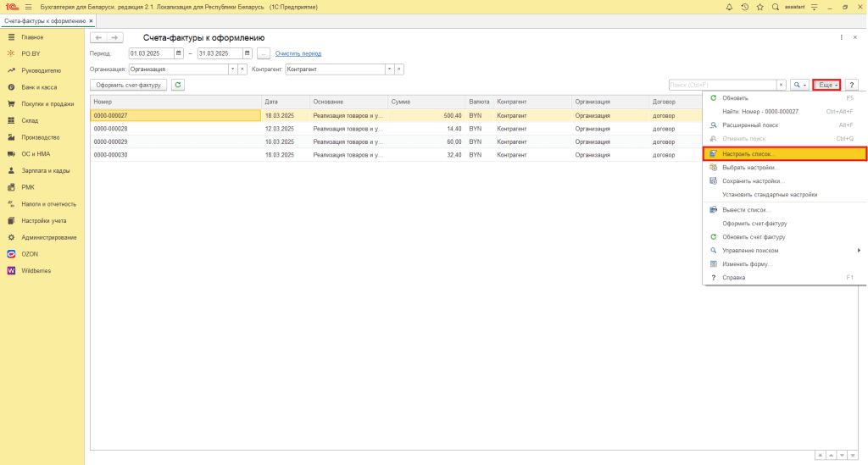Viewport: 868px width, 465px height.
Task: Open the notifications bell icon
Action: point(729,7)
